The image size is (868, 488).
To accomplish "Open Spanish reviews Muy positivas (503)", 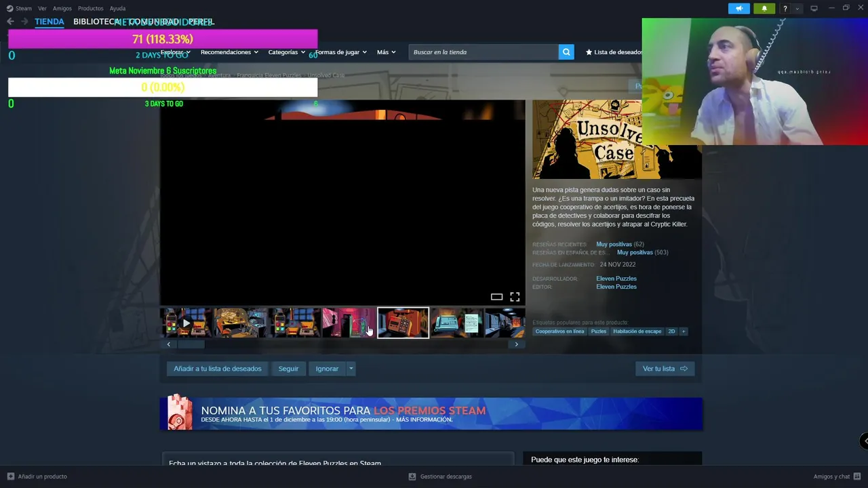I will pyautogui.click(x=642, y=252).
